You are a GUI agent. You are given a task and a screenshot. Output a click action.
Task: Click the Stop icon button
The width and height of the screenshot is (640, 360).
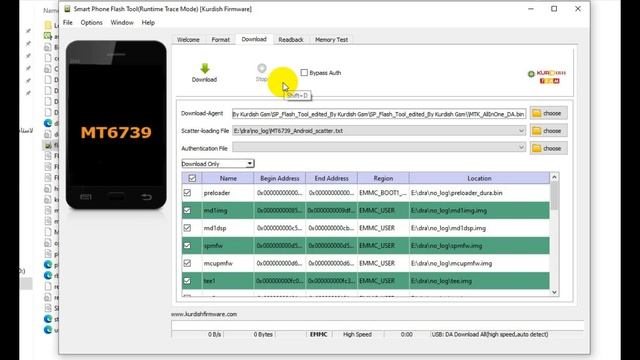[x=262, y=68]
